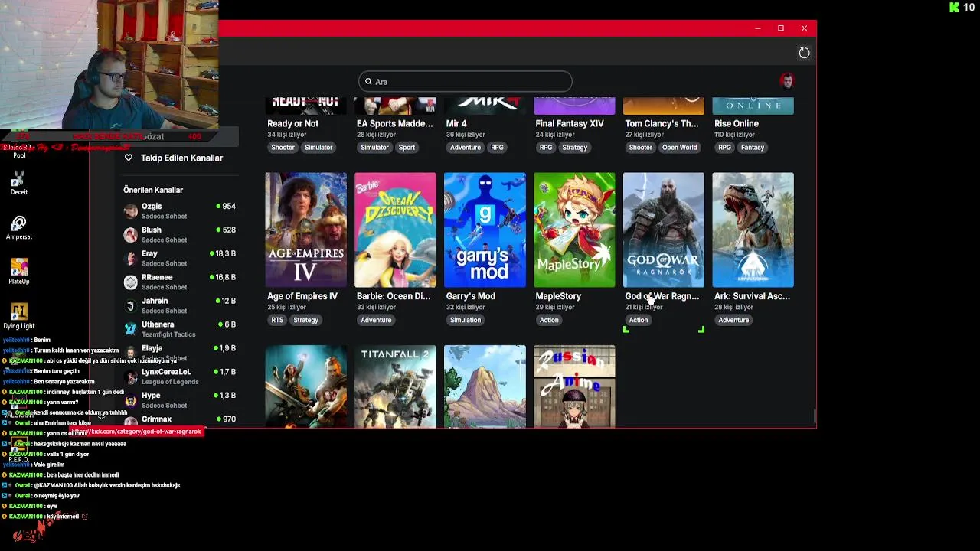The image size is (980, 551).
Task: Click the League of Legends label under LynxCerezLoL
Action: pos(170,382)
